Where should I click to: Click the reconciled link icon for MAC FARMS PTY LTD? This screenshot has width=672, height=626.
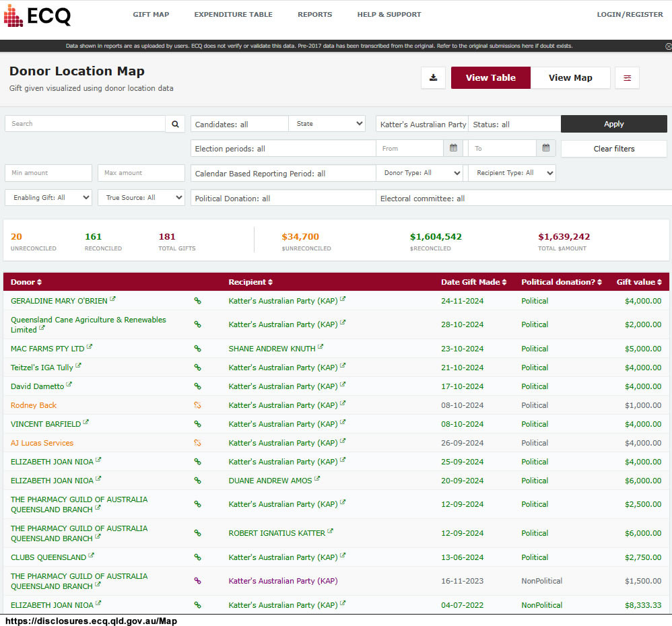tap(197, 349)
